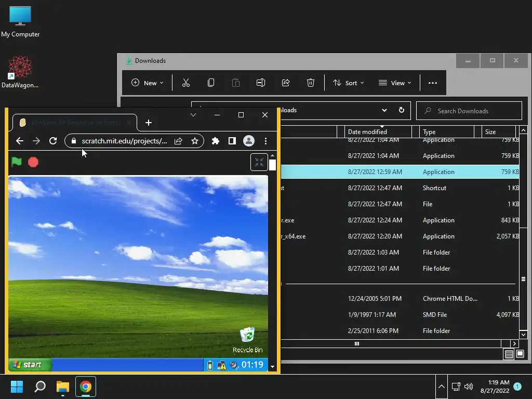This screenshot has height=399, width=532.
Task: Switch Downloads to details view layout
Action: pyautogui.click(x=509, y=354)
